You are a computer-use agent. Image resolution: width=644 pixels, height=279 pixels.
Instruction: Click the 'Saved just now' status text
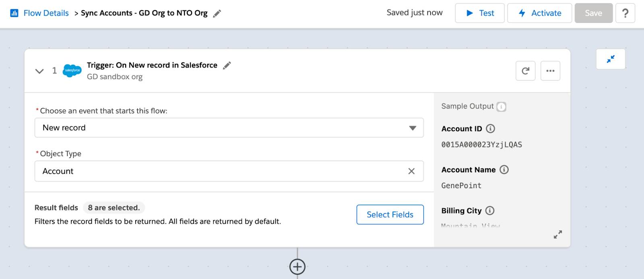tap(415, 12)
